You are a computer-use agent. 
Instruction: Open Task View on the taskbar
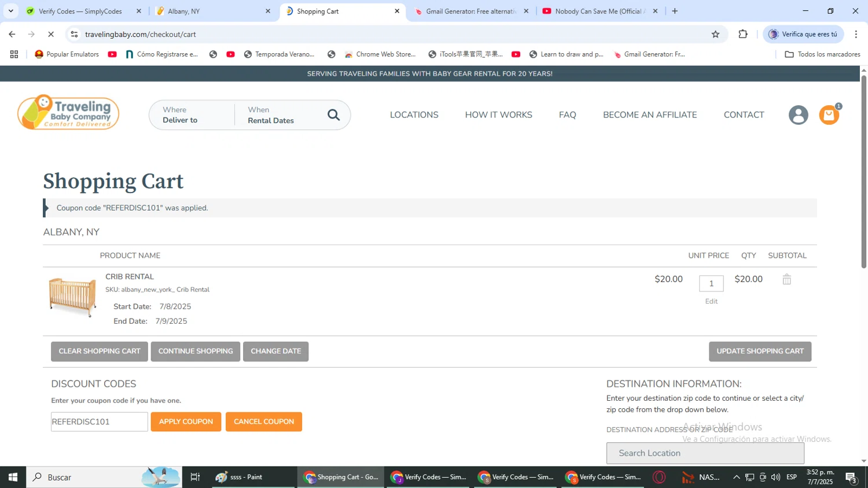point(195,477)
